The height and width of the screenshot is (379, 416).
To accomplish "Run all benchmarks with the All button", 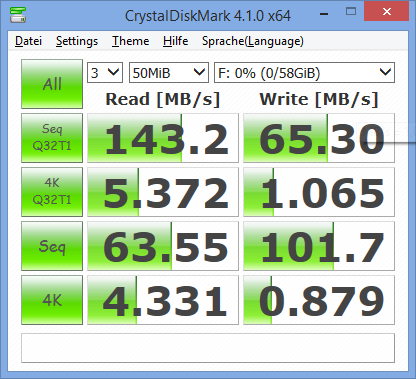I will [52, 84].
